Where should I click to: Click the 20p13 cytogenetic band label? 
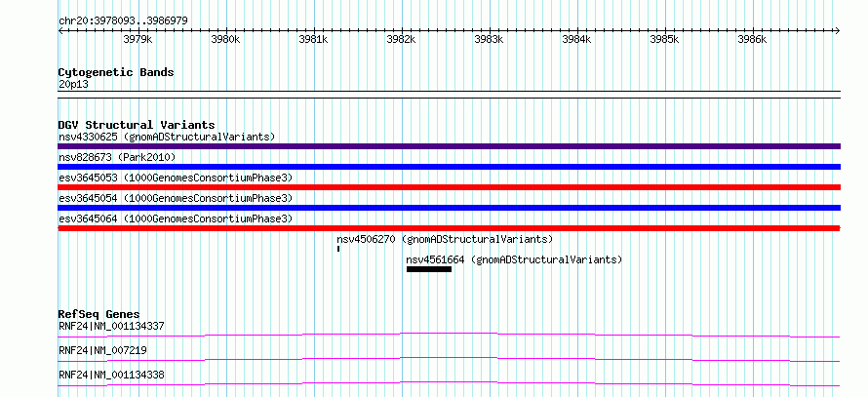click(x=73, y=85)
